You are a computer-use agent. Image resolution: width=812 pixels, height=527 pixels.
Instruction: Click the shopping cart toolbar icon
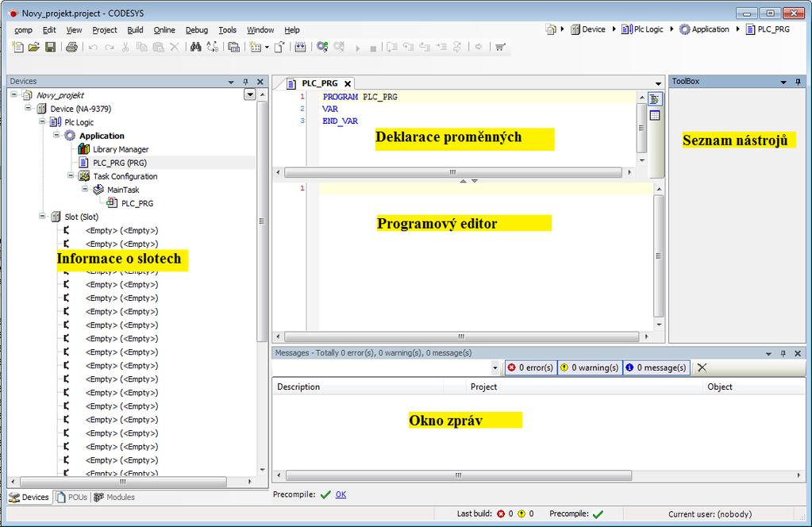click(x=500, y=47)
